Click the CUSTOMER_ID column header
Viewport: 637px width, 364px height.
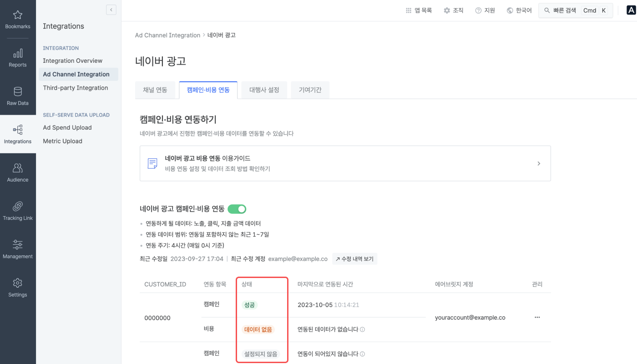pos(165,284)
